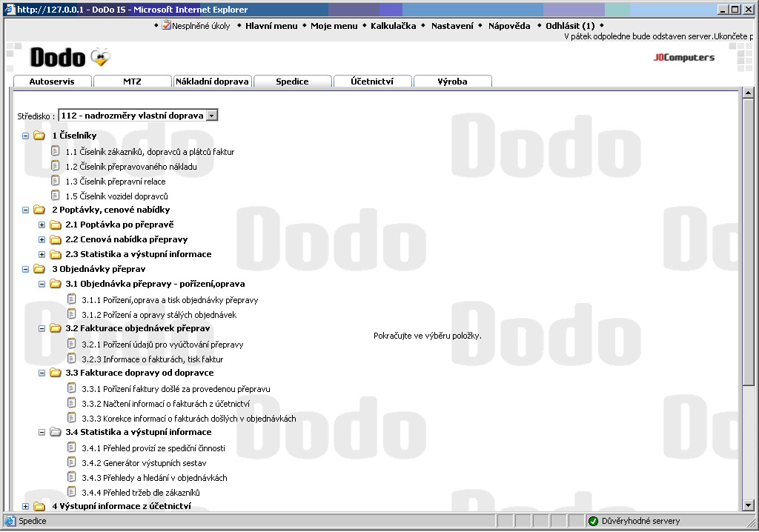Click folder icon of 3.2 Fakturace objednávek přeprav
Screen dimensions: 759x532
[56, 328]
